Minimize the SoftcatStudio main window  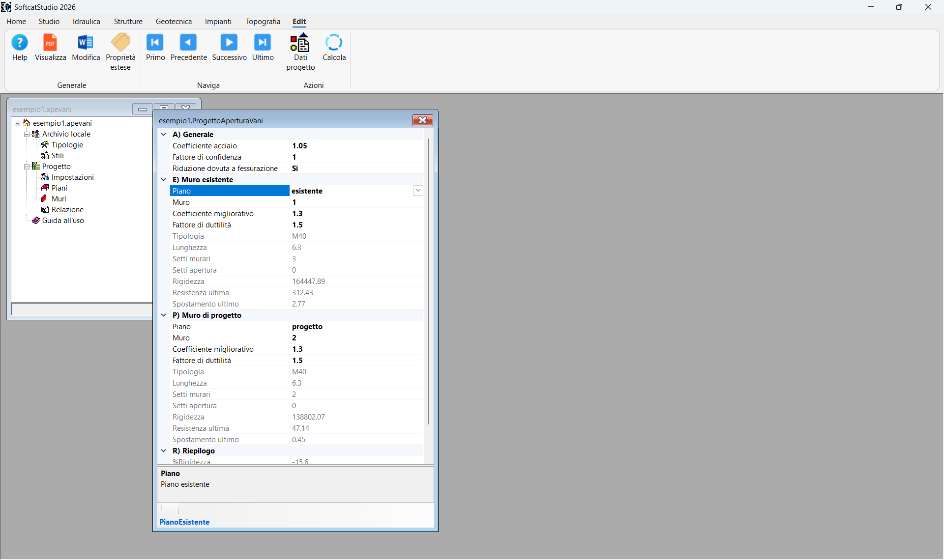coord(871,7)
